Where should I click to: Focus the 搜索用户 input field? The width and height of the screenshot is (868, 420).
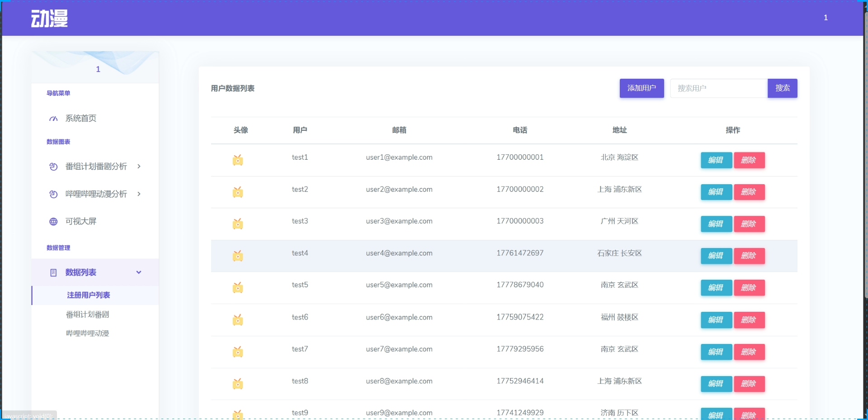click(719, 88)
